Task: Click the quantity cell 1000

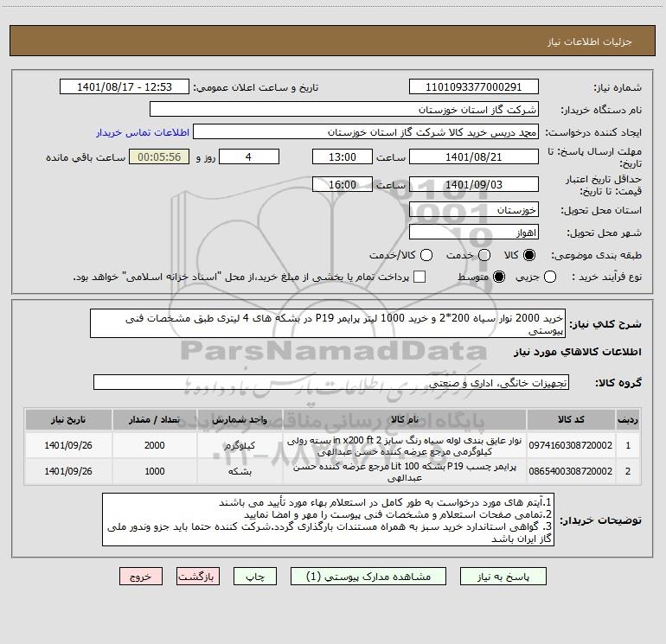Action: (154, 471)
